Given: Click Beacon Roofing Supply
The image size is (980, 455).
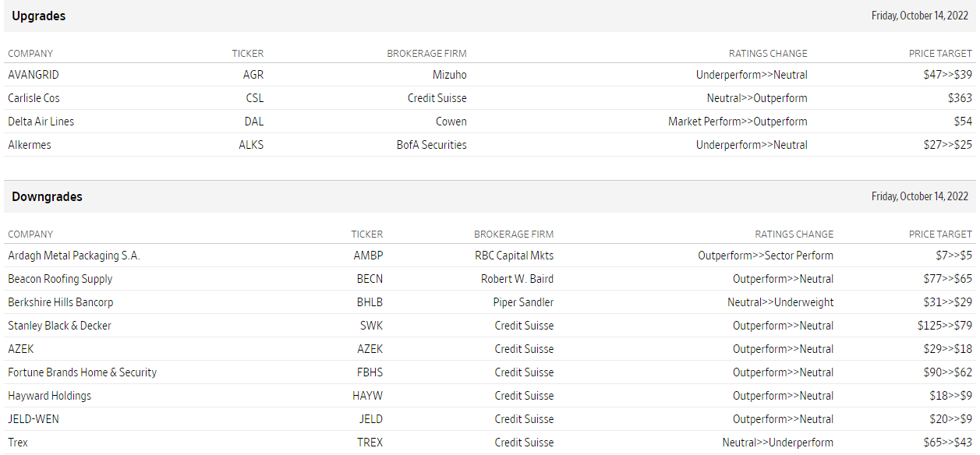Looking at the screenshot, I should click(60, 279).
